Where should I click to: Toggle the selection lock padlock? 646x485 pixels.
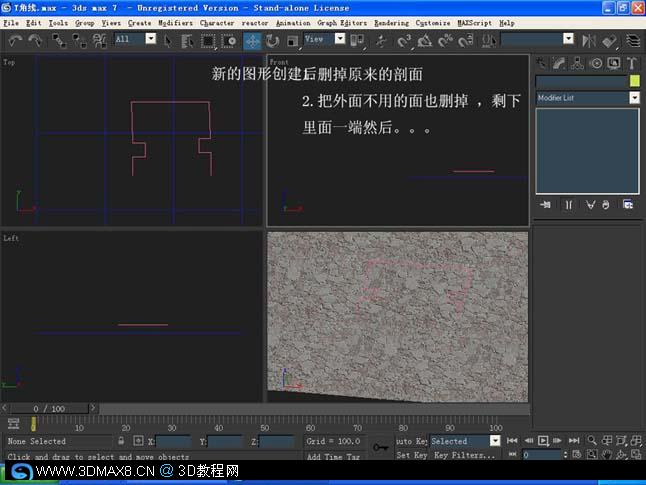[x=121, y=441]
